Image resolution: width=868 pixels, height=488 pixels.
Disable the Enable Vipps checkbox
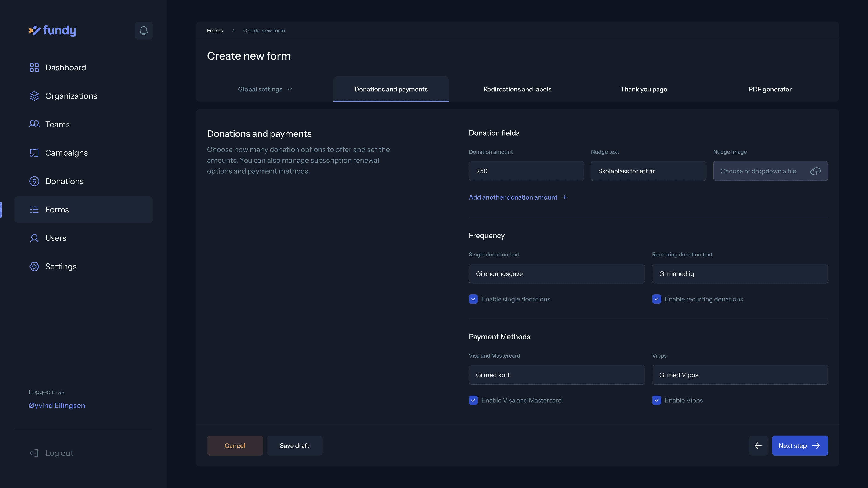coord(656,400)
